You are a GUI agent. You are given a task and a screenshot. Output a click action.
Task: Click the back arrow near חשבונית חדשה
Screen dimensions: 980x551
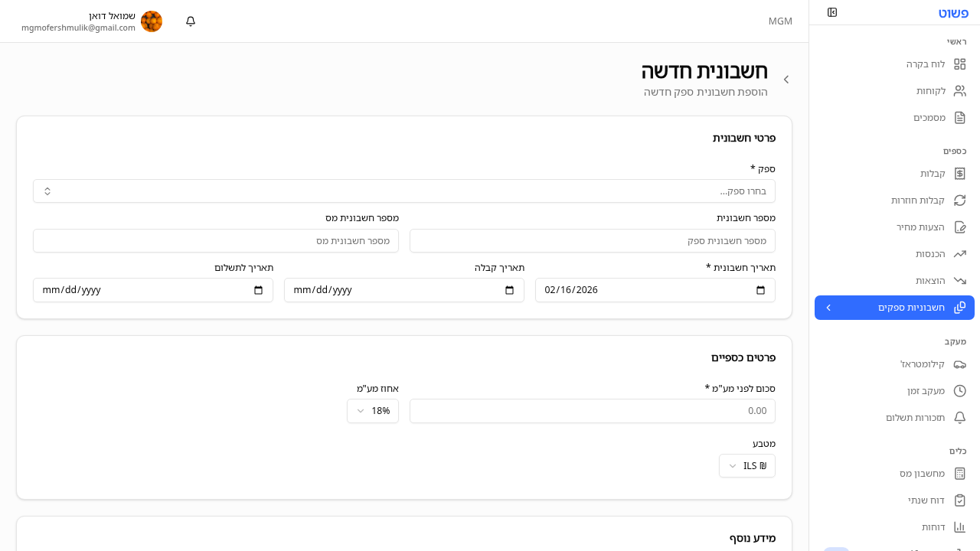coord(786,79)
